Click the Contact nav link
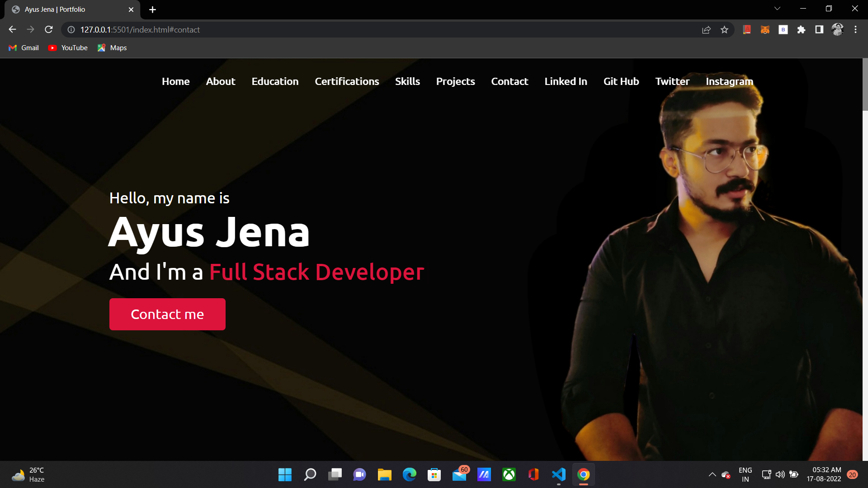 coord(509,81)
